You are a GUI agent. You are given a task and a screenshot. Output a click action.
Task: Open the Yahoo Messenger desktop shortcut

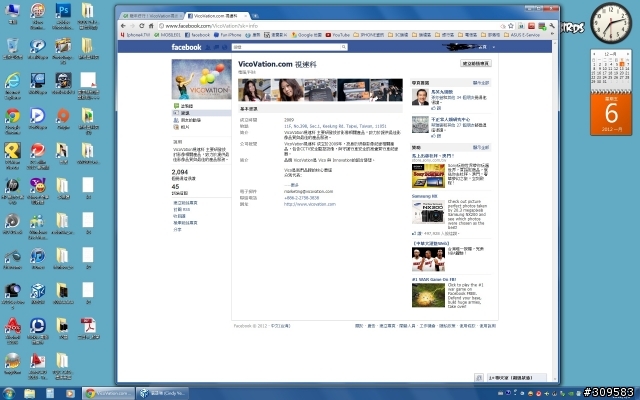38,191
